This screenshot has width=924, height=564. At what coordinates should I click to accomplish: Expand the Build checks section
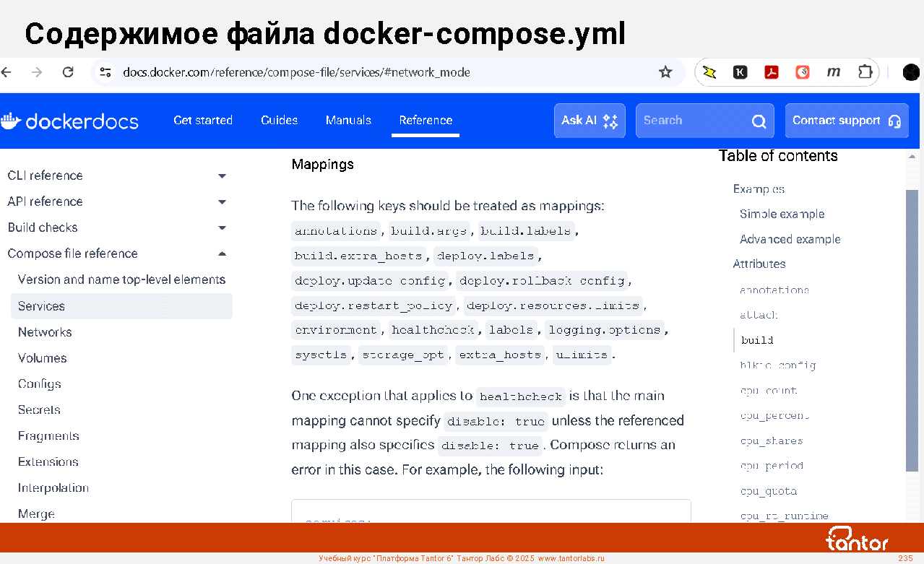point(222,228)
